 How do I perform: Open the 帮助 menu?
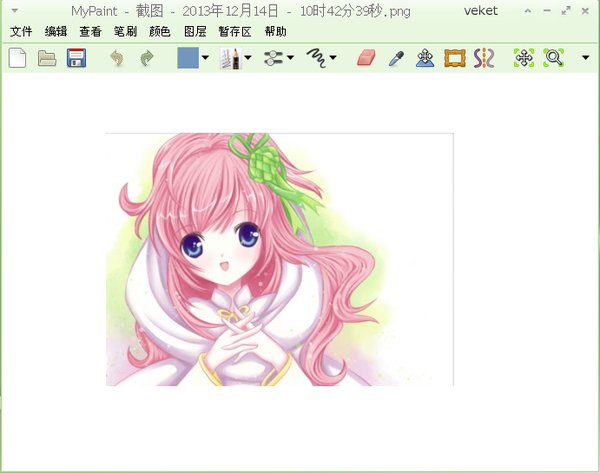(276, 31)
